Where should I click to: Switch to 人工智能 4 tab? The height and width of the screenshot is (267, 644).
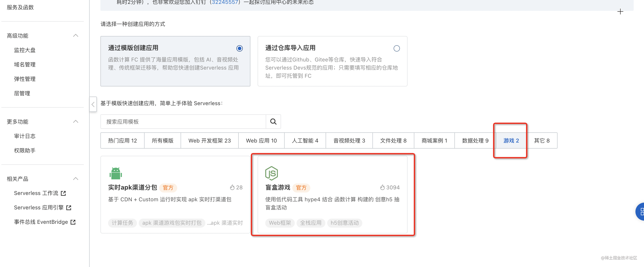305,141
